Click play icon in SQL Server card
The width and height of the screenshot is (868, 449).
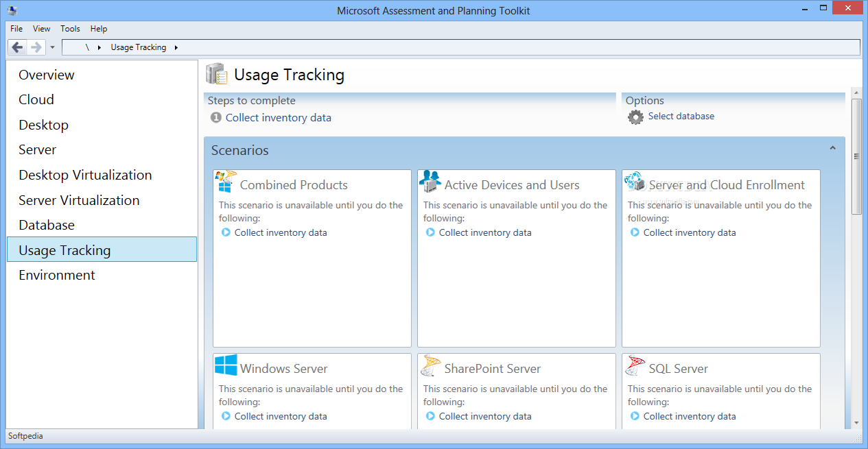coord(635,416)
